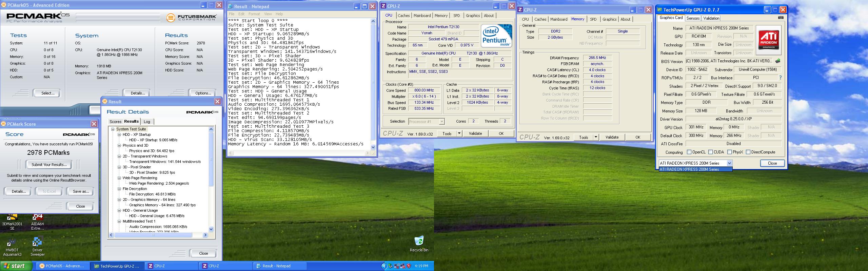Image resolution: width=868 pixels, height=271 pixels.
Task: Open 3DMark2001 SE desktop shortcut
Action: [x=12, y=222]
